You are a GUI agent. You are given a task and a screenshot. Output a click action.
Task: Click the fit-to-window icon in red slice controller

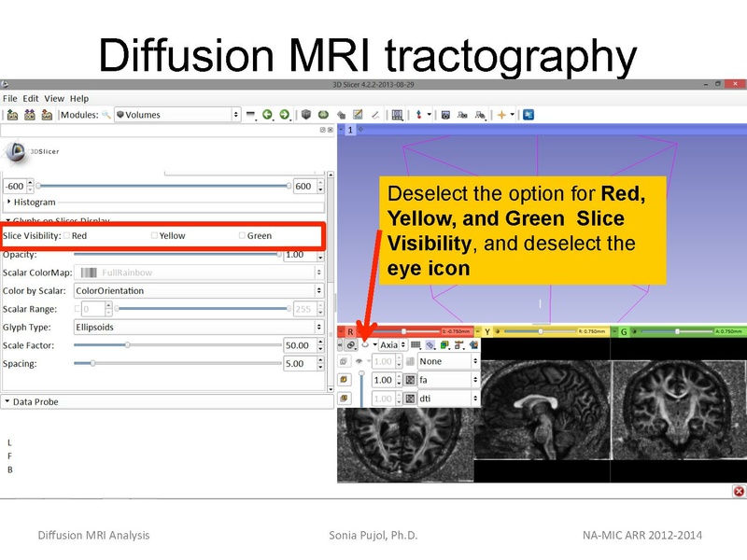pyautogui.click(x=473, y=344)
